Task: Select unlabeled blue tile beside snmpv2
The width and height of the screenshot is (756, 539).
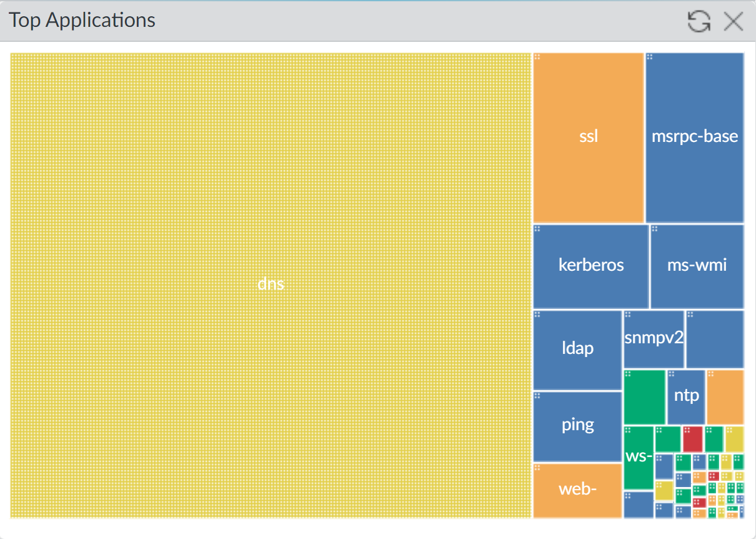Action: 715,339
